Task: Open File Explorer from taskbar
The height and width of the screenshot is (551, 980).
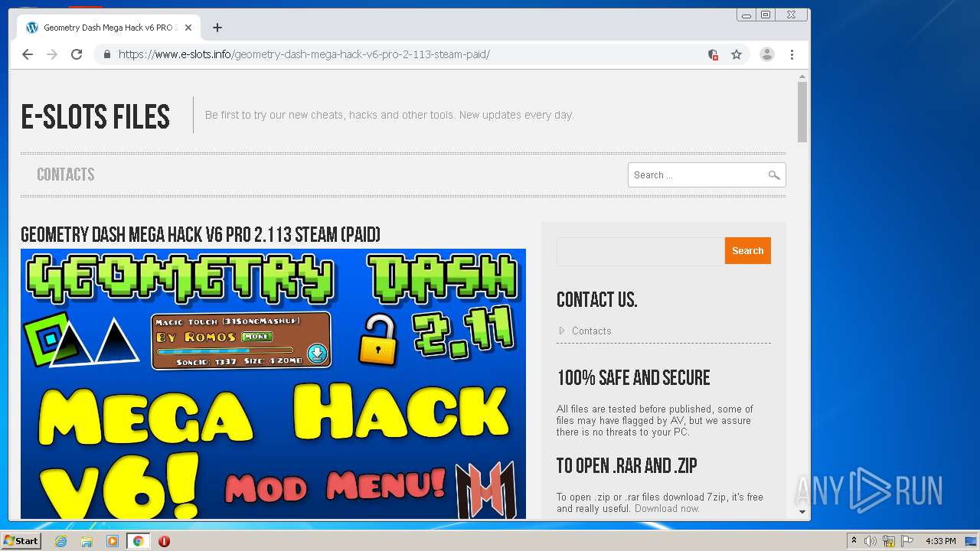Action: tap(87, 541)
